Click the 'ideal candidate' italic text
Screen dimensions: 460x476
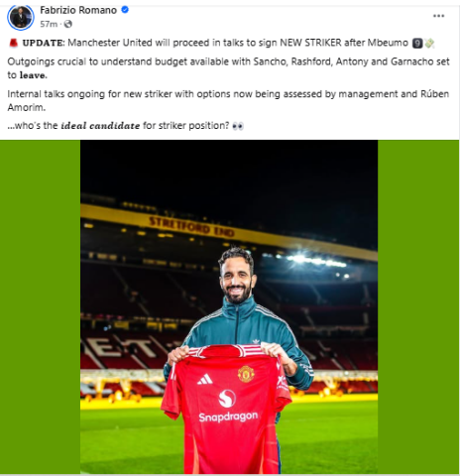(100, 126)
